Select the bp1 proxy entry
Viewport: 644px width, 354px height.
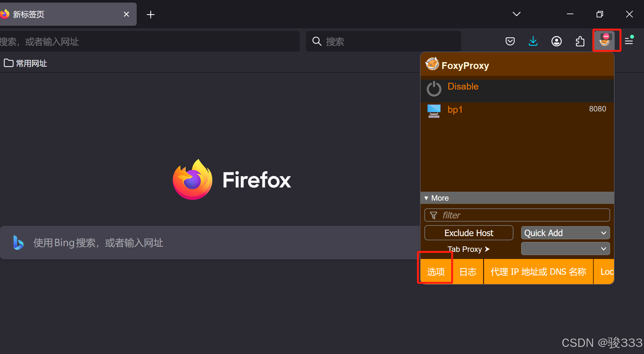click(x=455, y=110)
